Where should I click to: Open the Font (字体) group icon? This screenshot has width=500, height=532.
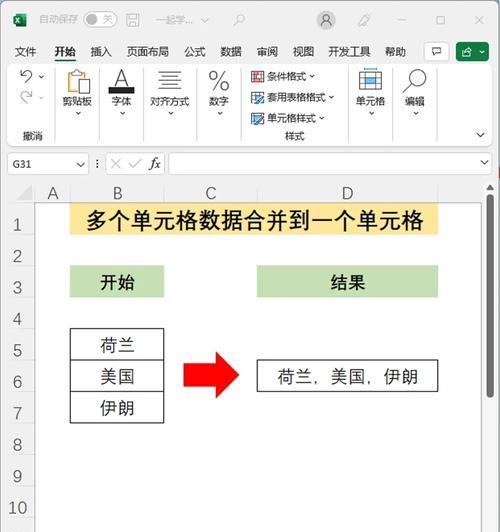click(x=121, y=81)
